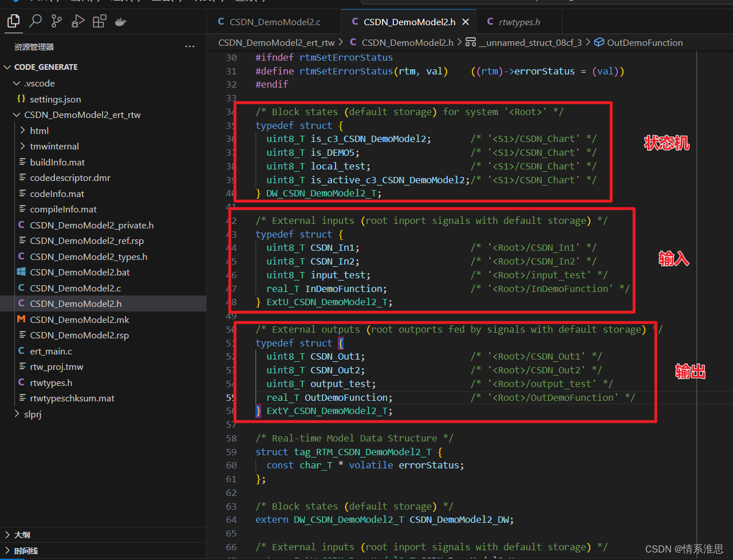Image resolution: width=733 pixels, height=560 pixels.
Task: Open codeInfo.mat file
Action: pyautogui.click(x=103, y=194)
